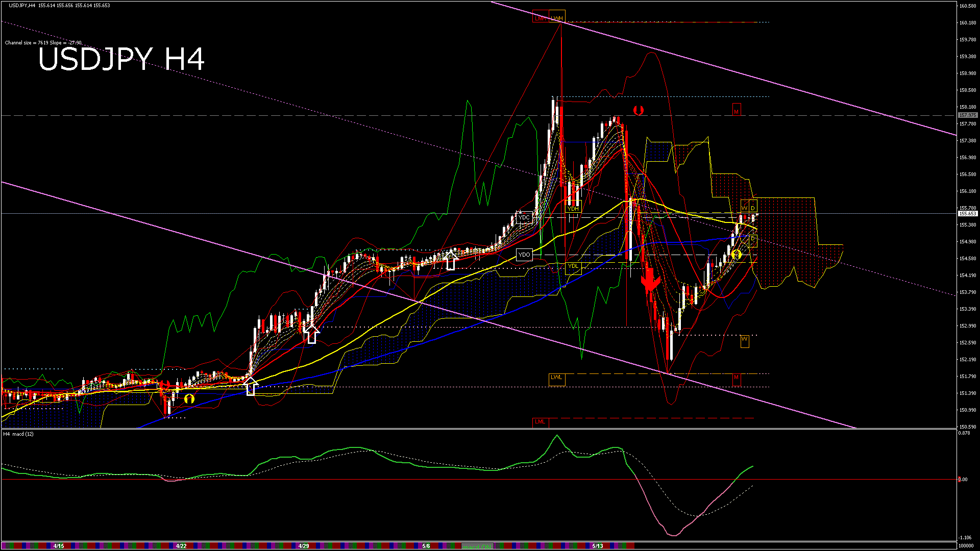Viewport: 980px width, 551px height.
Task: Click the 154.180 price axis label
Action: point(968,275)
